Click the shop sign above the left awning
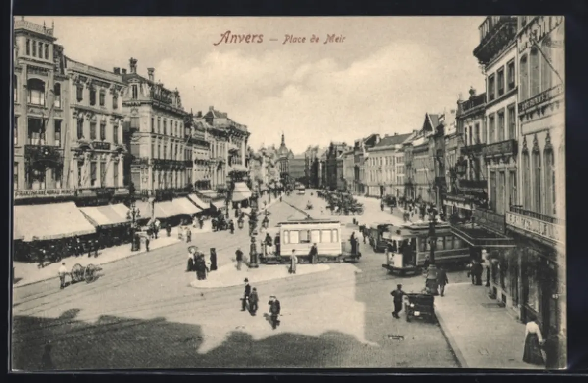 44,193
